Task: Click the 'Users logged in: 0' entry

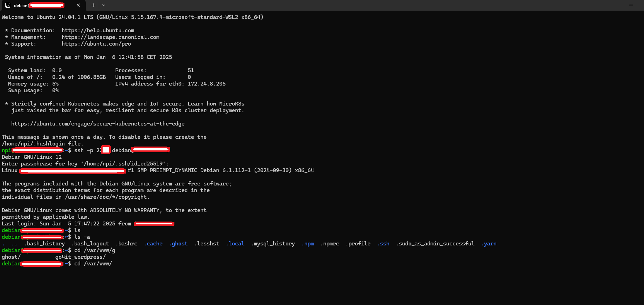Action: pyautogui.click(x=153, y=77)
